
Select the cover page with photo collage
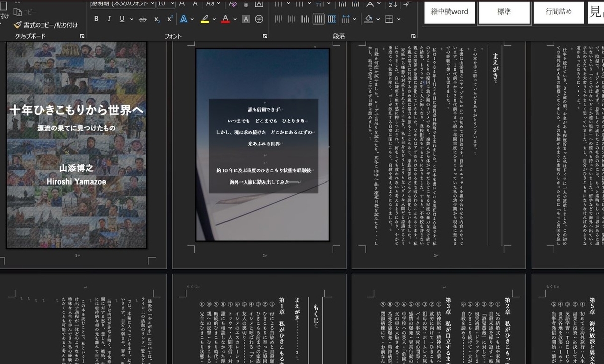click(76, 145)
